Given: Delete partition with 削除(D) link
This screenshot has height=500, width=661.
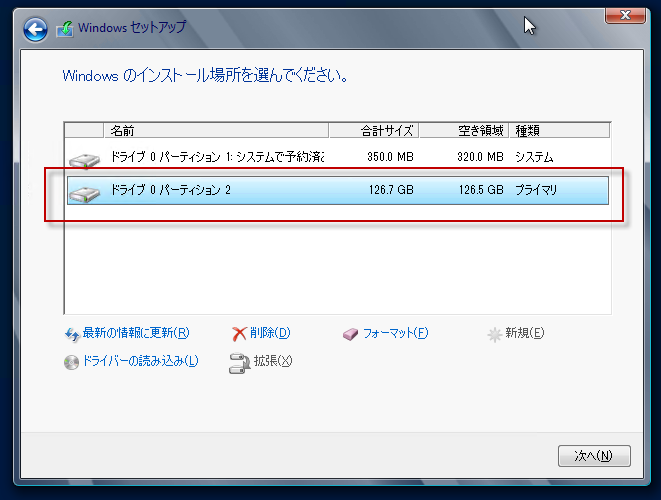Looking at the screenshot, I should point(270,333).
